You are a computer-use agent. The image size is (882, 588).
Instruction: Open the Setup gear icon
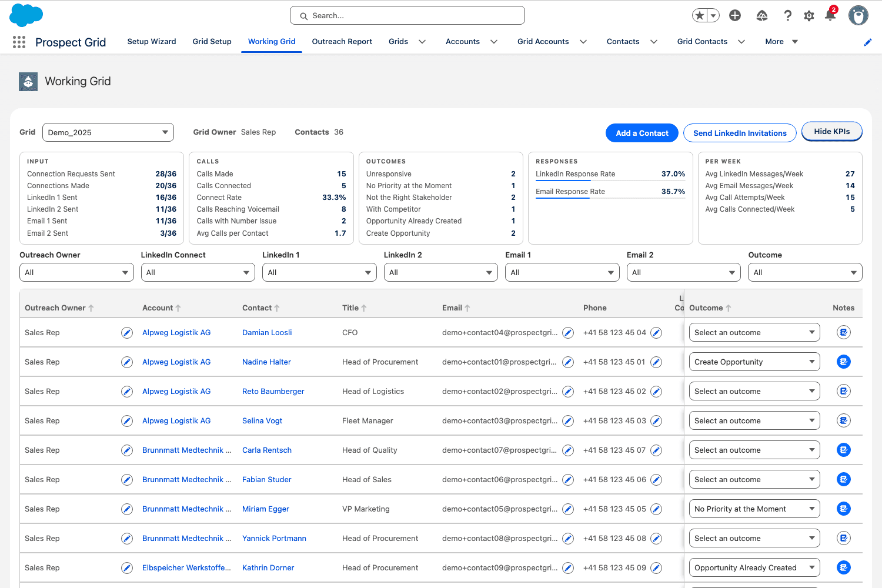pyautogui.click(x=809, y=16)
